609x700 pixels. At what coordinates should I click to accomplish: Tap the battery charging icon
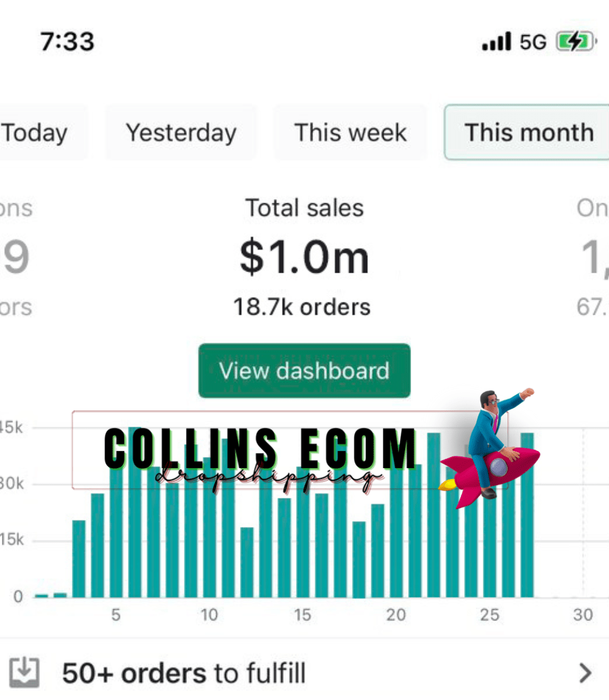pyautogui.click(x=574, y=42)
